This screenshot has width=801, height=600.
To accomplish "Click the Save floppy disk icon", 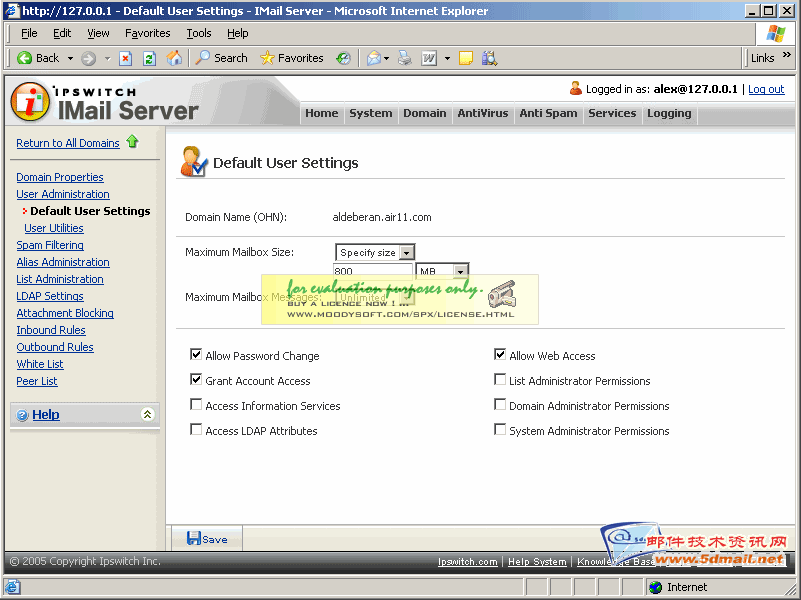I will point(194,539).
